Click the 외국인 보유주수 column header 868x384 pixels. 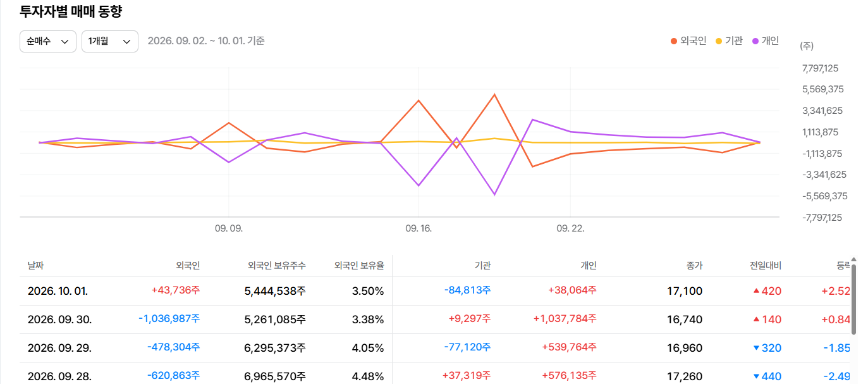pos(277,266)
